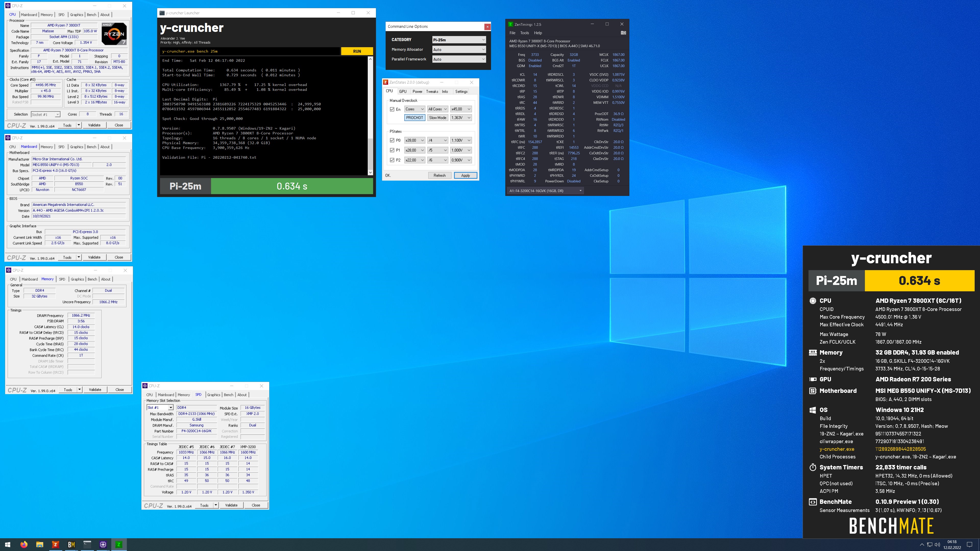Screen dimensions: 980x551
Task: Click Tools in the CPU-Z Mainboard window
Action: (x=67, y=257)
